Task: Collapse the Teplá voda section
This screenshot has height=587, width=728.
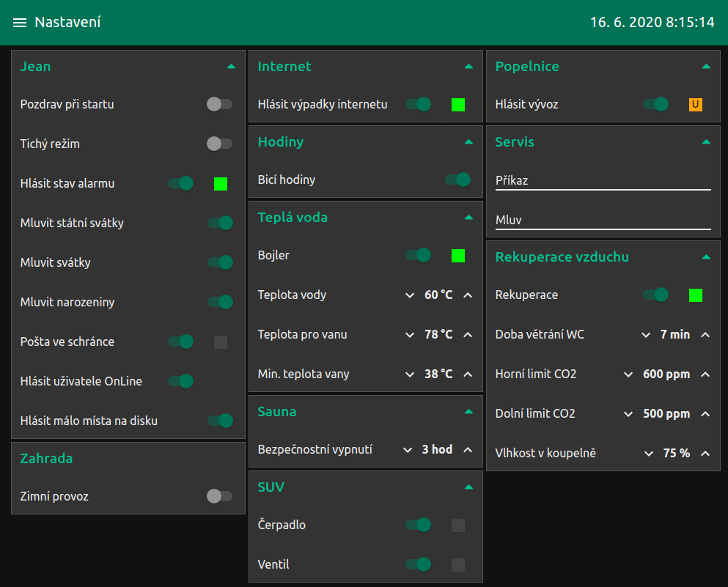Action: pos(468,218)
